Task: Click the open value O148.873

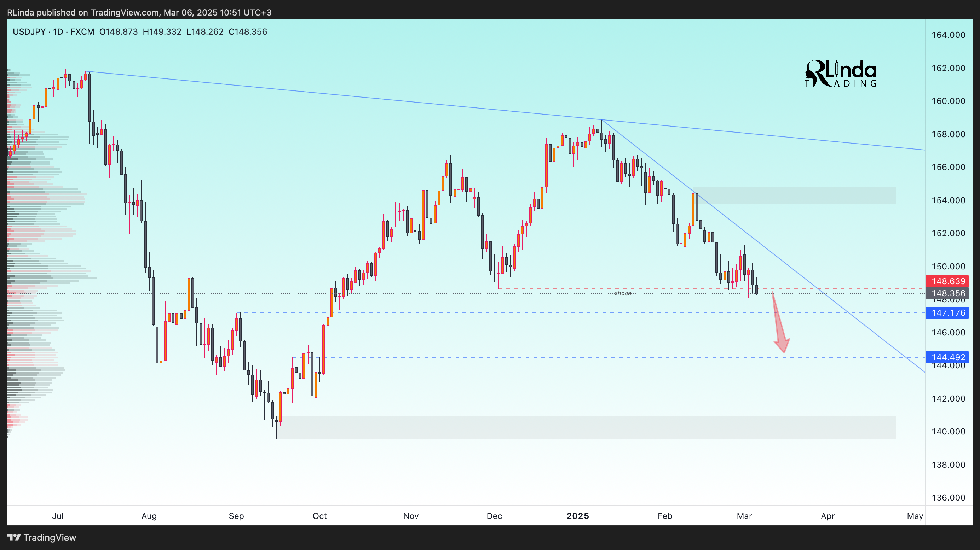Action: (x=119, y=31)
